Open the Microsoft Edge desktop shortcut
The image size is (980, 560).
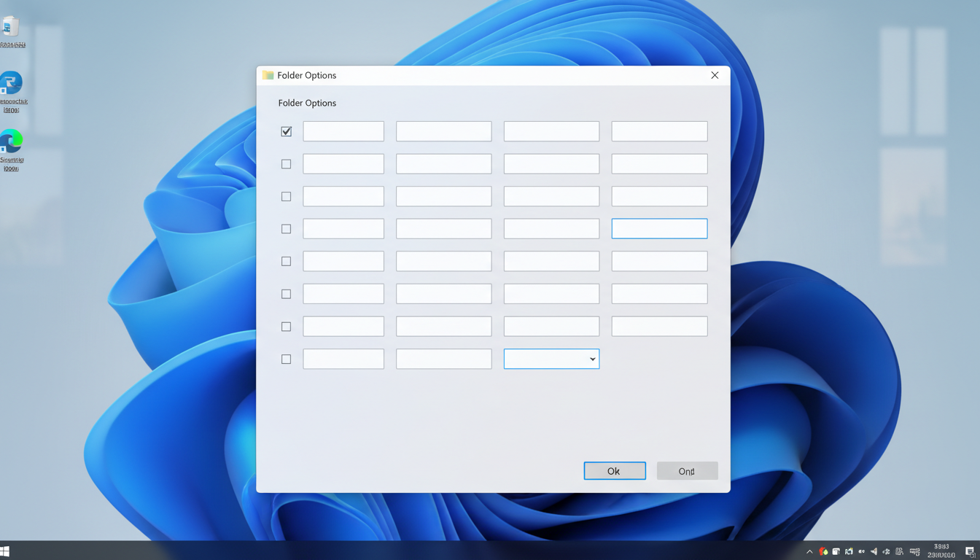coord(11,141)
